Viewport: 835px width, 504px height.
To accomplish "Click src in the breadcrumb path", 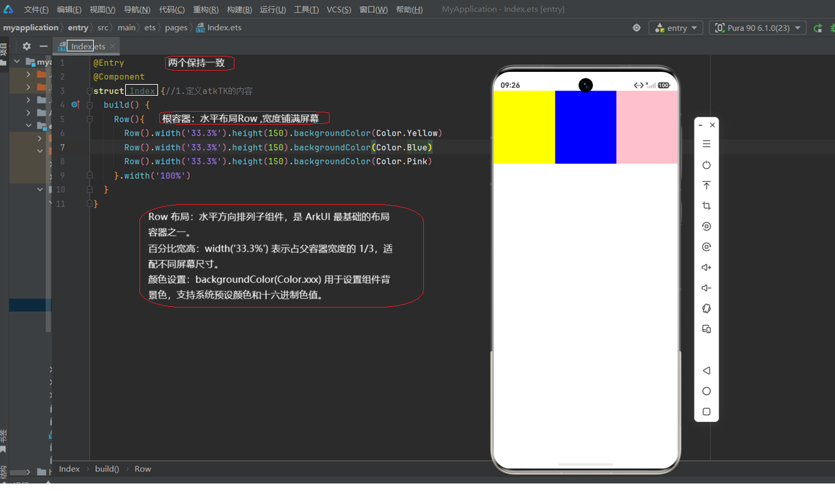I will pos(103,28).
